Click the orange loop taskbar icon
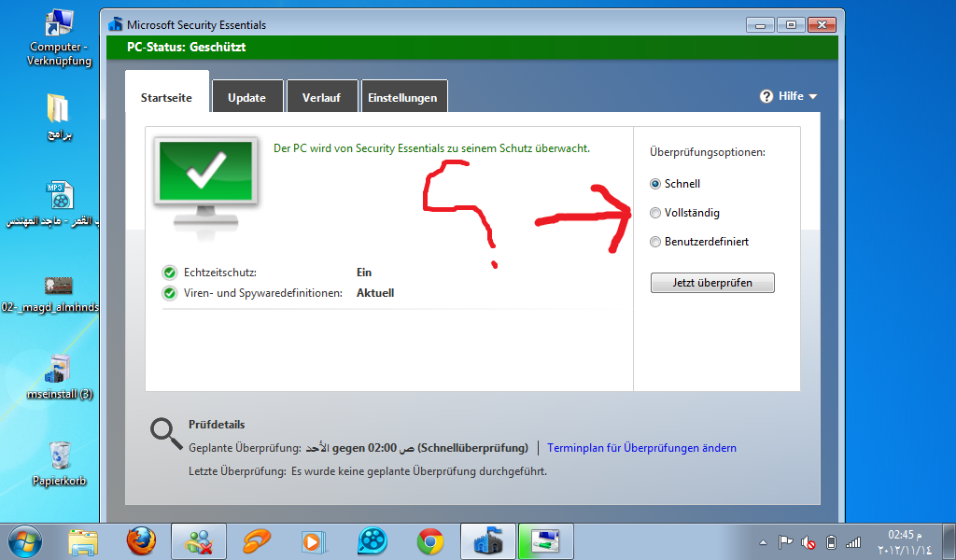 (x=257, y=541)
